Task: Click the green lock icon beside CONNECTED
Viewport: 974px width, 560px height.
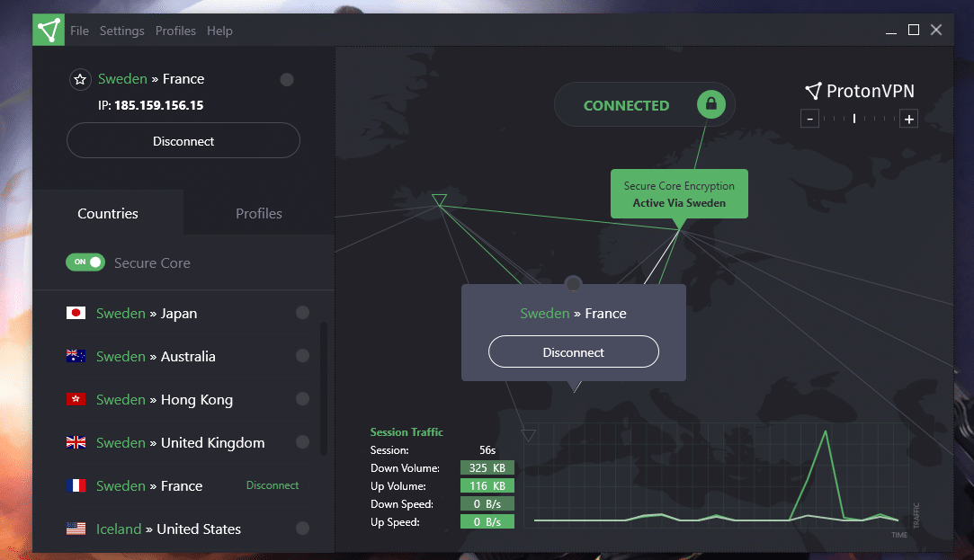Action: tap(711, 104)
